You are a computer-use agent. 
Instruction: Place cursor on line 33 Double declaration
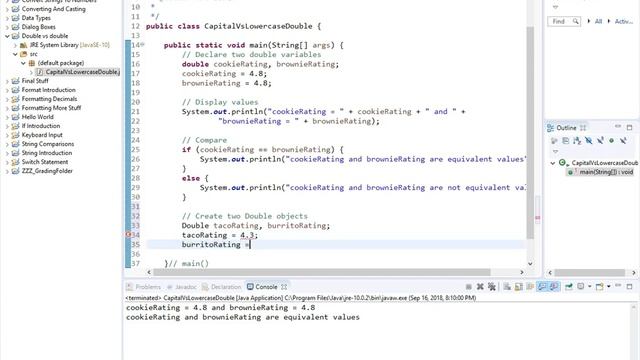(x=256, y=225)
